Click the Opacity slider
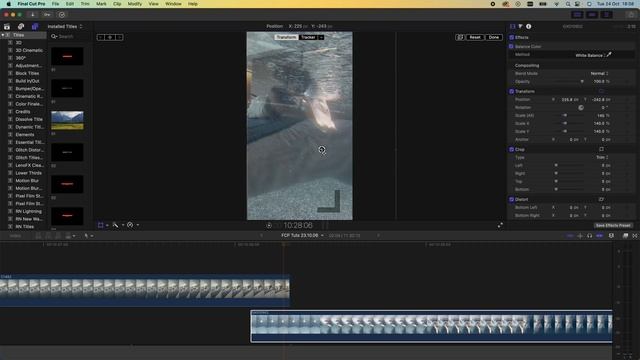Viewport: 640px width, 360px height. [569, 82]
